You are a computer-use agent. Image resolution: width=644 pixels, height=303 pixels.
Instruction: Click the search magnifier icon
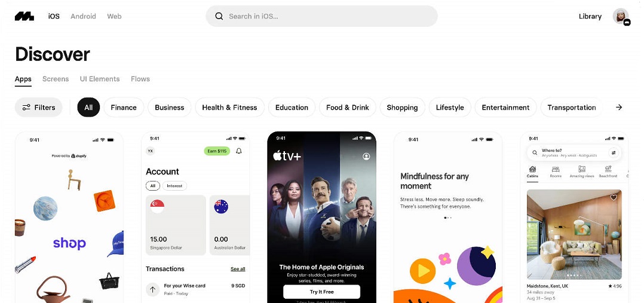click(219, 17)
